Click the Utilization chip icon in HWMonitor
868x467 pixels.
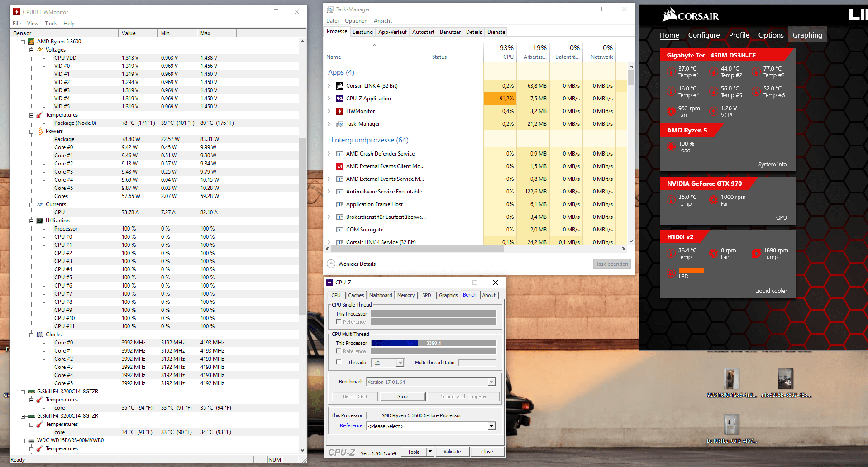pos(40,221)
